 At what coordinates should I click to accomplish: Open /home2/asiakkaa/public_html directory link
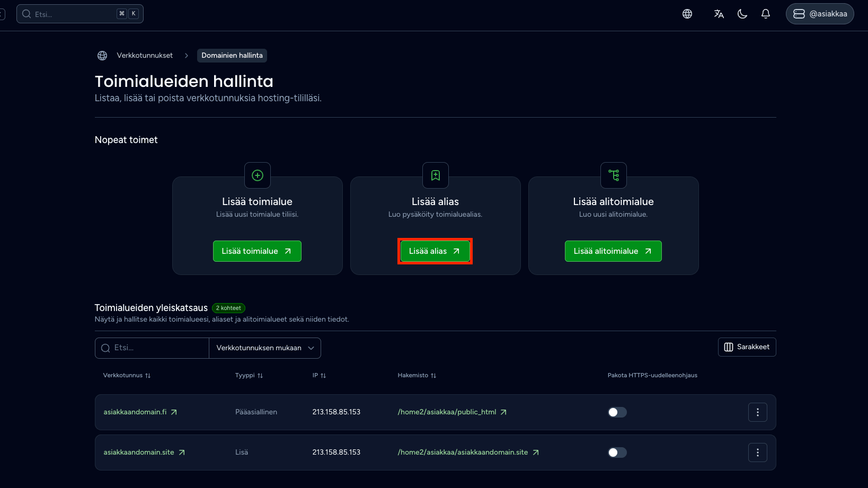pos(452,412)
